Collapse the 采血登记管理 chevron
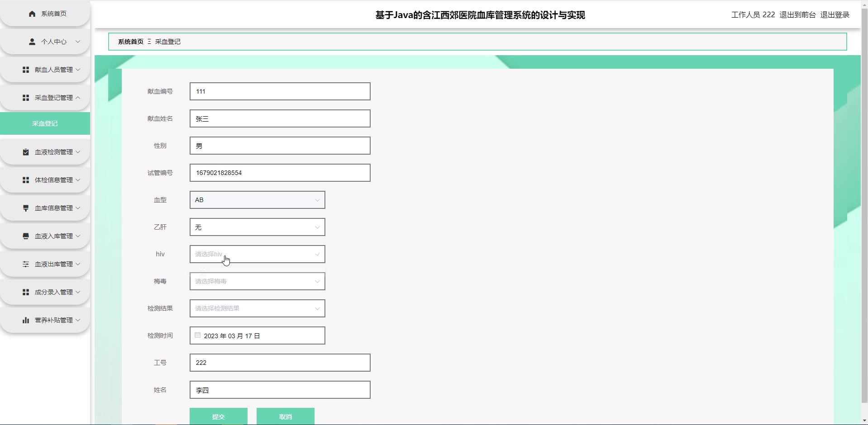Viewport: 868px width, 425px height. 78,98
